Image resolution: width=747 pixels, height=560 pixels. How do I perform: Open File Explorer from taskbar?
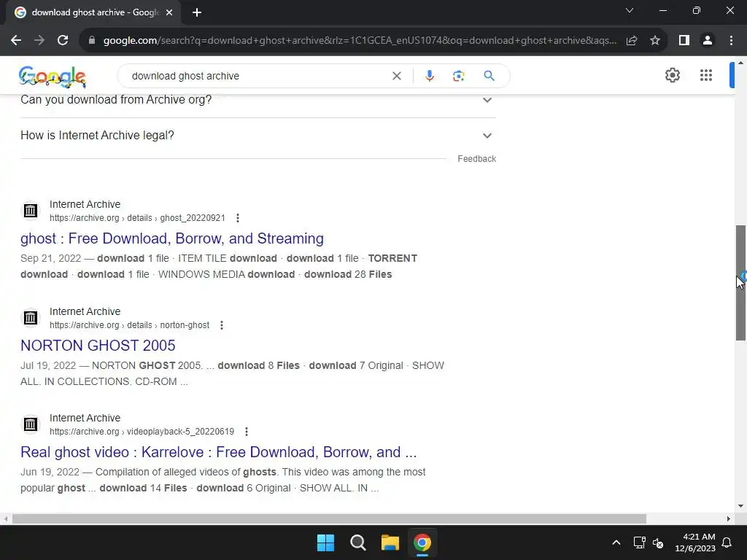click(x=390, y=542)
